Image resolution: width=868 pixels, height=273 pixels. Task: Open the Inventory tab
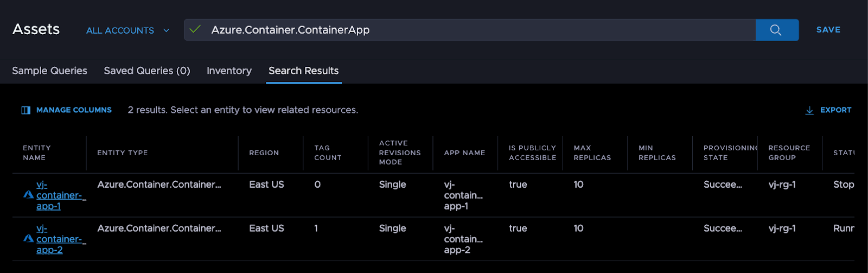click(229, 71)
